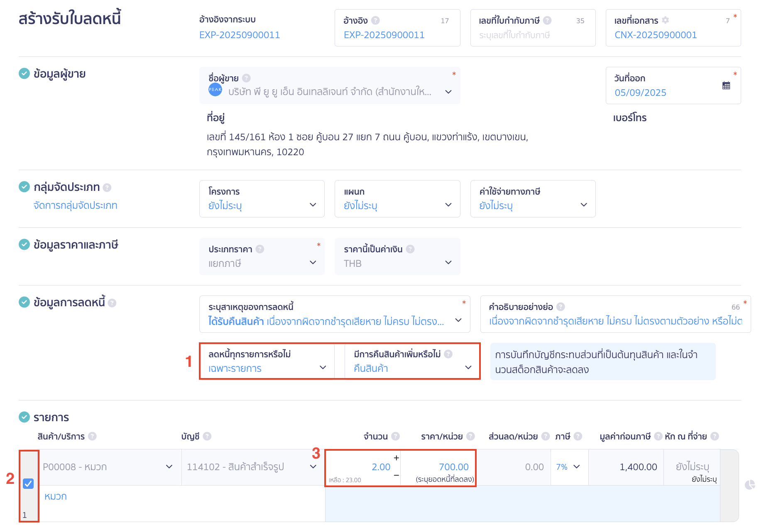
Task: Click help icon next to อ้างอิง label
Action: [x=375, y=20]
